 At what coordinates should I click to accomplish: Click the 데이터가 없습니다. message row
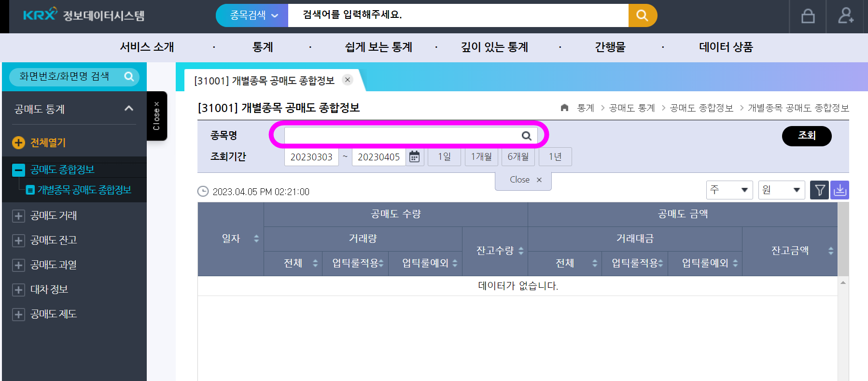[x=518, y=286]
